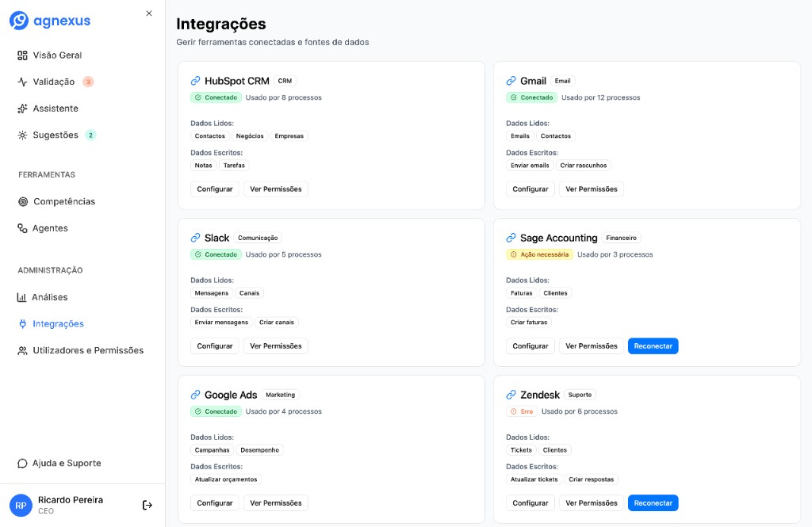
Task: Click Configurar for Sage Accounting
Action: coord(530,346)
